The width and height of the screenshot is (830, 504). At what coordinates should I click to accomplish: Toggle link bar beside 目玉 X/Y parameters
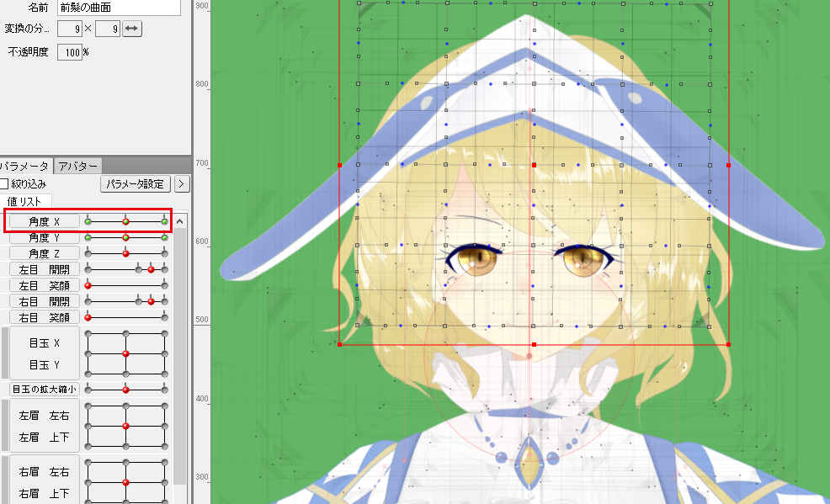(x=5, y=353)
